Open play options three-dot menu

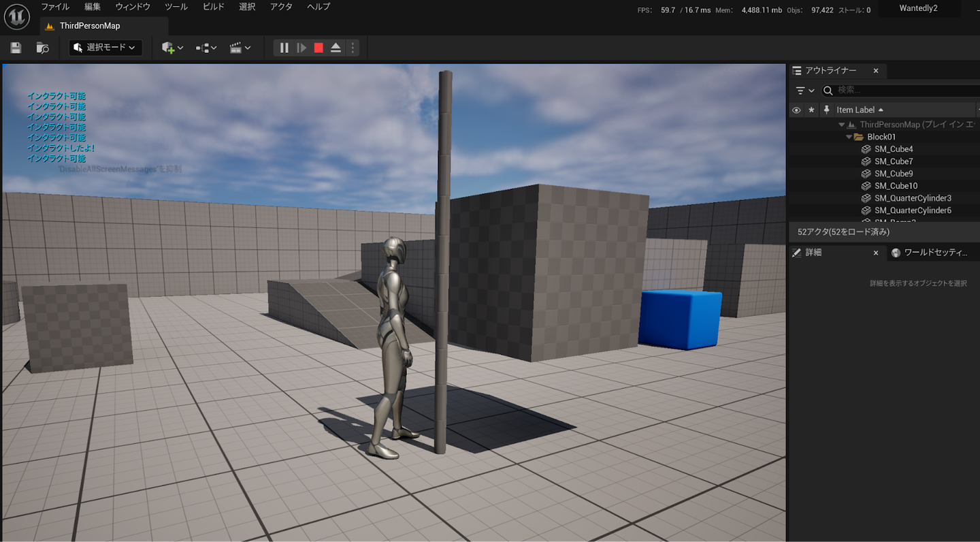[353, 48]
